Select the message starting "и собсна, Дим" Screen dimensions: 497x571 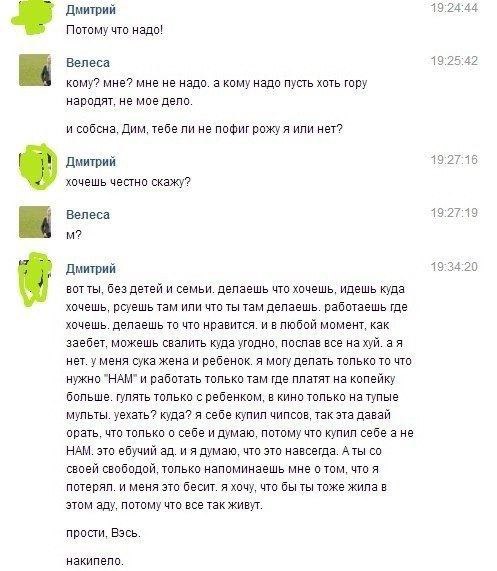(204, 129)
